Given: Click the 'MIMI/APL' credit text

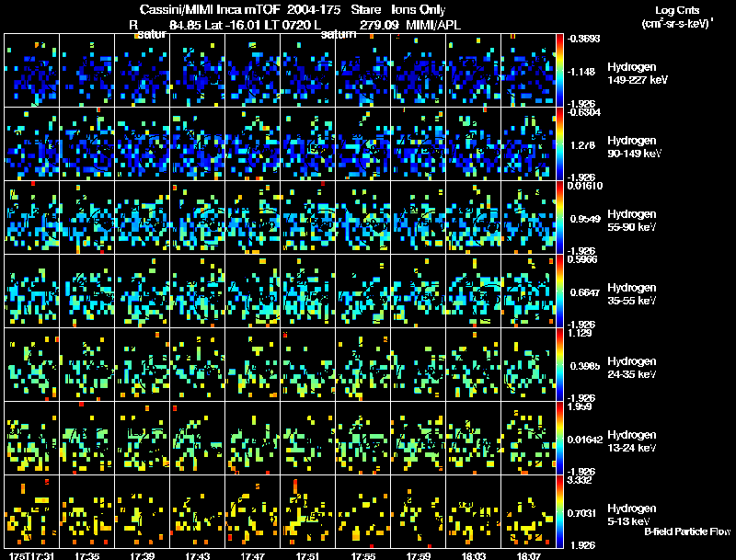Looking at the screenshot, I should (x=433, y=25).
